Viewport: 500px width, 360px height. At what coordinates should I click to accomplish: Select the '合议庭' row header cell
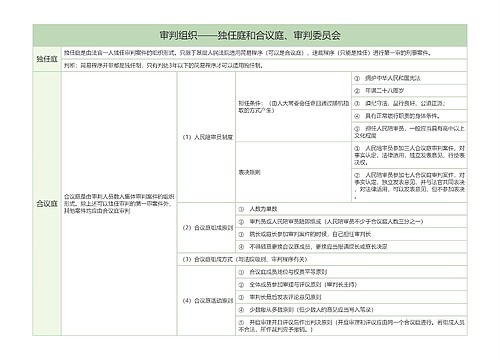pyautogui.click(x=47, y=203)
